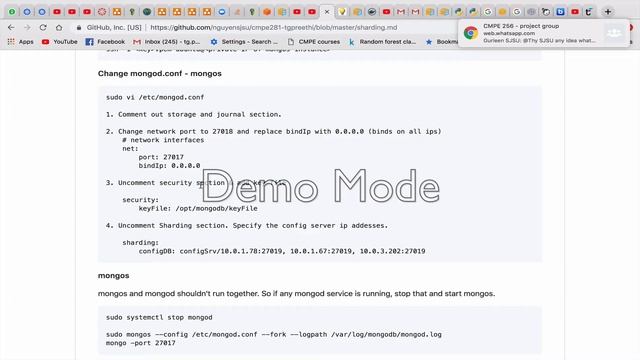Go to the browser home page

click(x=59, y=27)
